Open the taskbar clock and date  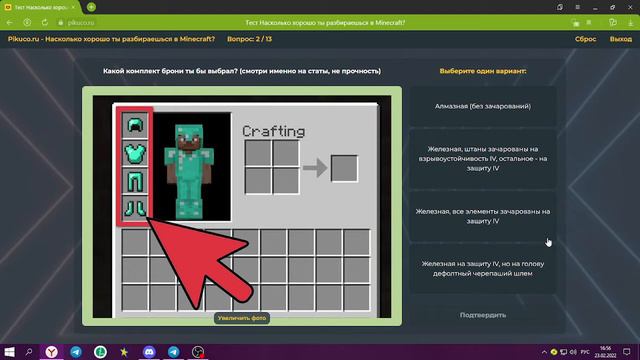pos(605,352)
